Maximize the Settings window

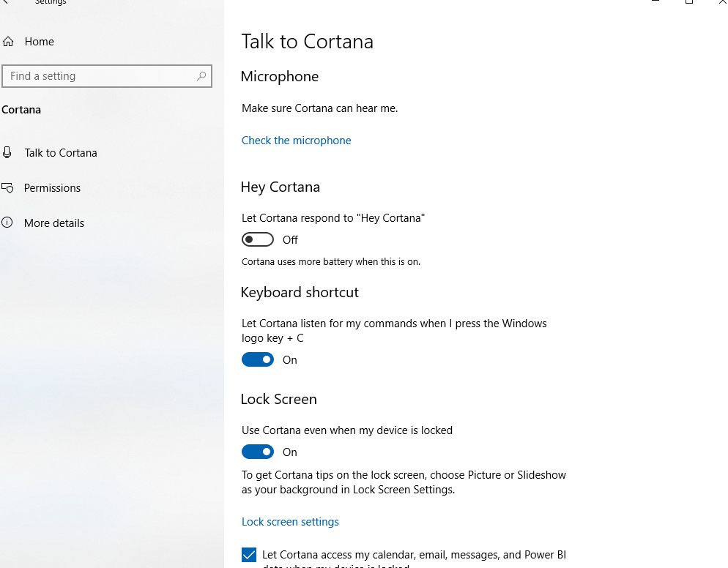point(689,2)
